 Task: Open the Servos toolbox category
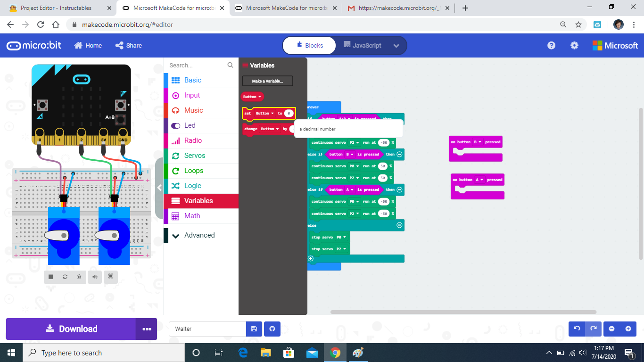click(201, 156)
